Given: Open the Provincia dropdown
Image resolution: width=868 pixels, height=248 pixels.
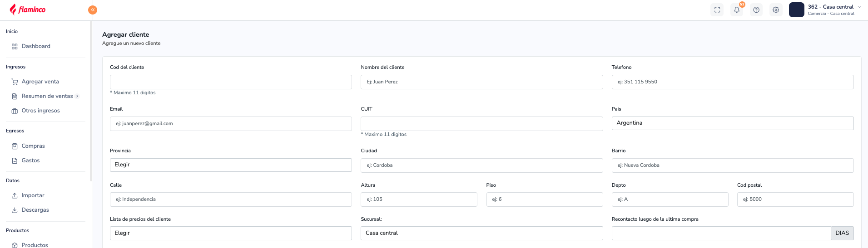Looking at the screenshot, I should (x=231, y=165).
